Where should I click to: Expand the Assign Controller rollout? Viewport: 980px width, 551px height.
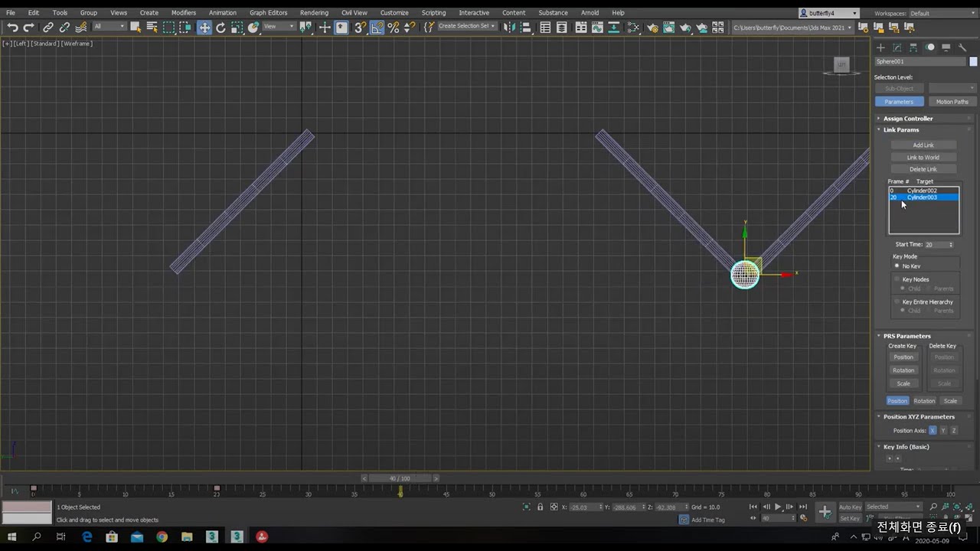click(908, 119)
